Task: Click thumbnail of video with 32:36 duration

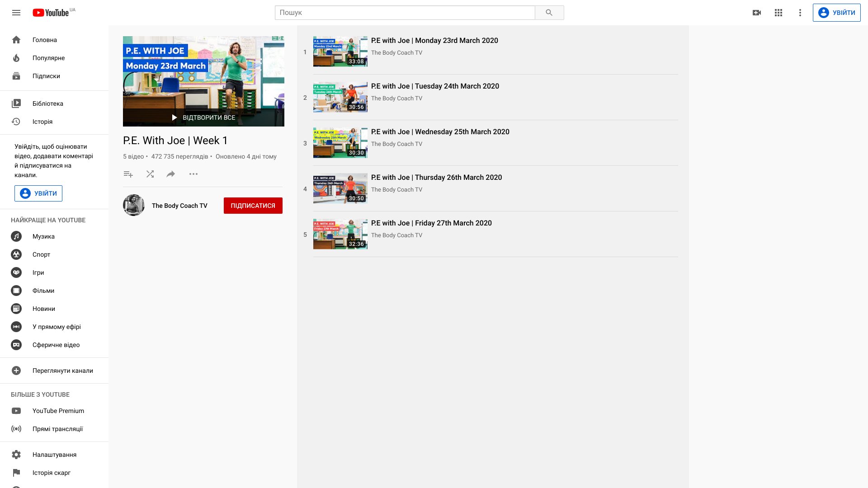Action: 340,234
